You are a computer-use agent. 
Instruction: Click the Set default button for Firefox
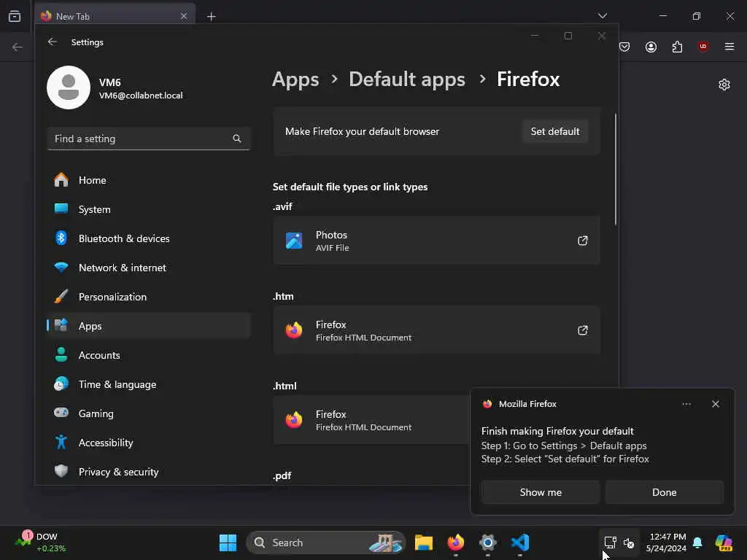[x=555, y=131]
